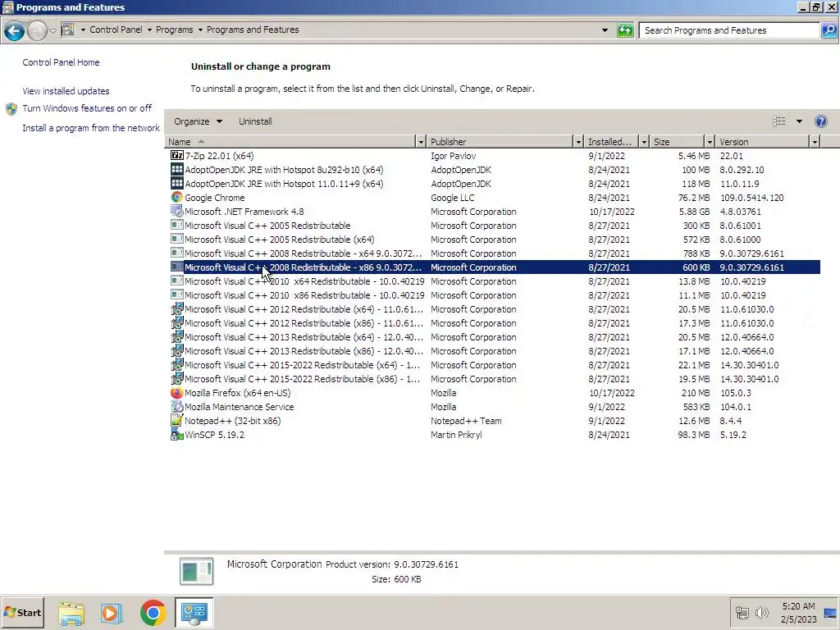The width and height of the screenshot is (840, 630).
Task: Click the Visual C++ 2013 Redistributable (x86) icon
Action: [x=177, y=350]
